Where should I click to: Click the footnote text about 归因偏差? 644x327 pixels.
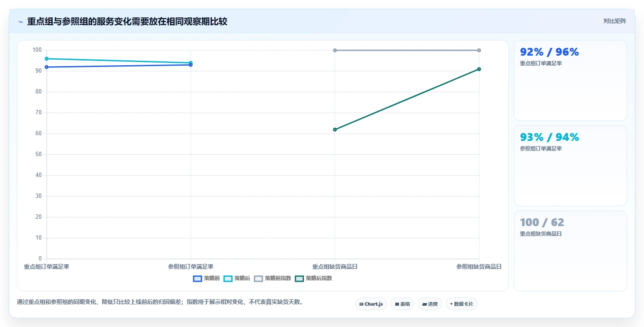click(x=160, y=302)
